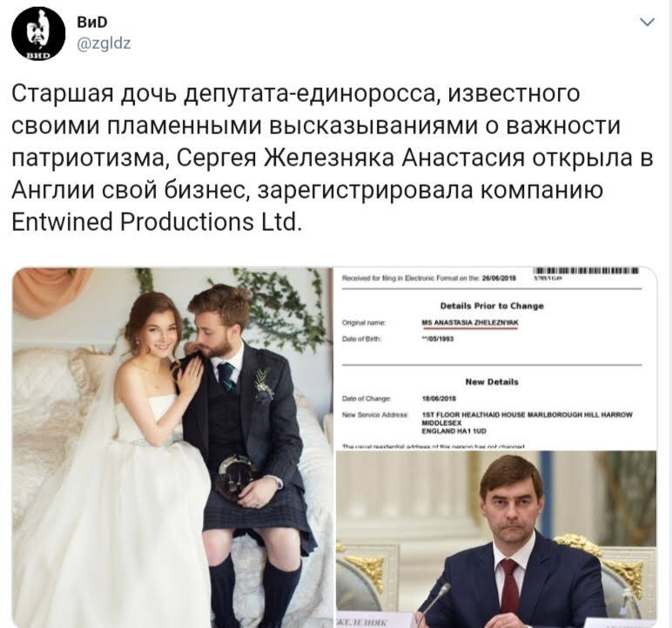This screenshot has width=672, height=628.
Task: Click the New Details heading in document
Action: tap(492, 382)
